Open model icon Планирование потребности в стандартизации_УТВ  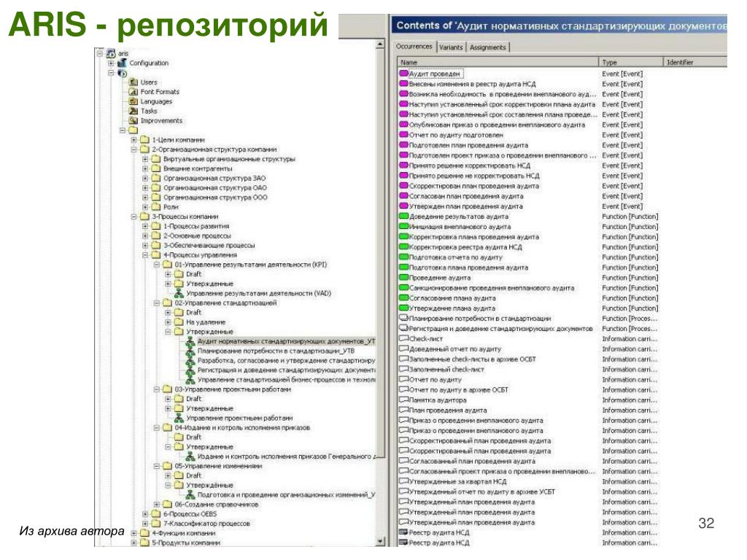pyautogui.click(x=190, y=351)
